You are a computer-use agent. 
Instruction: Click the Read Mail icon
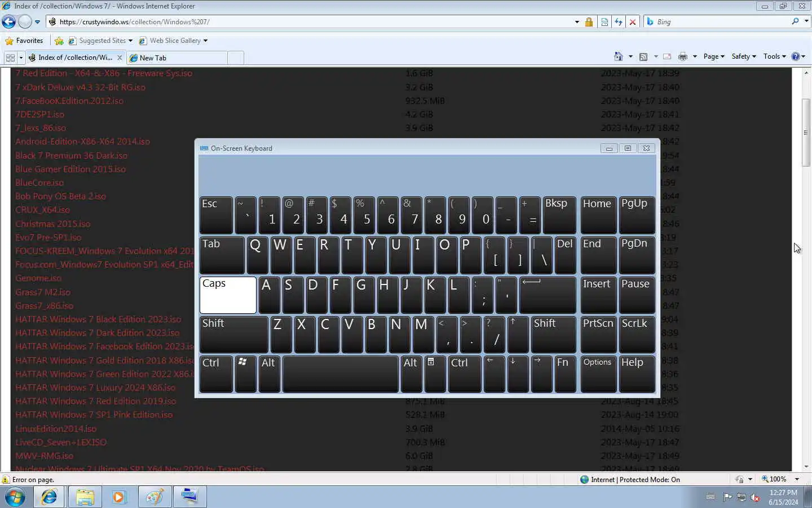667,56
